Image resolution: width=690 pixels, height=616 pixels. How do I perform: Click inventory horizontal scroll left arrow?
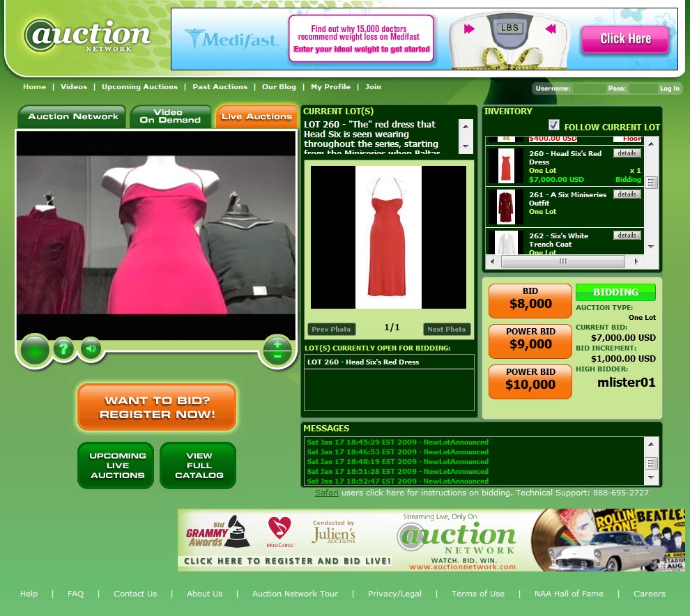[493, 261]
